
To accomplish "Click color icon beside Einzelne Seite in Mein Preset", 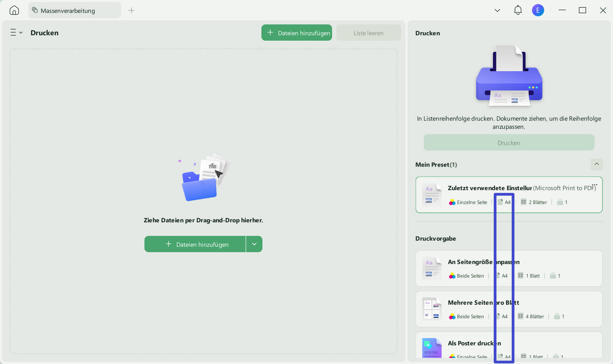I will pos(452,202).
